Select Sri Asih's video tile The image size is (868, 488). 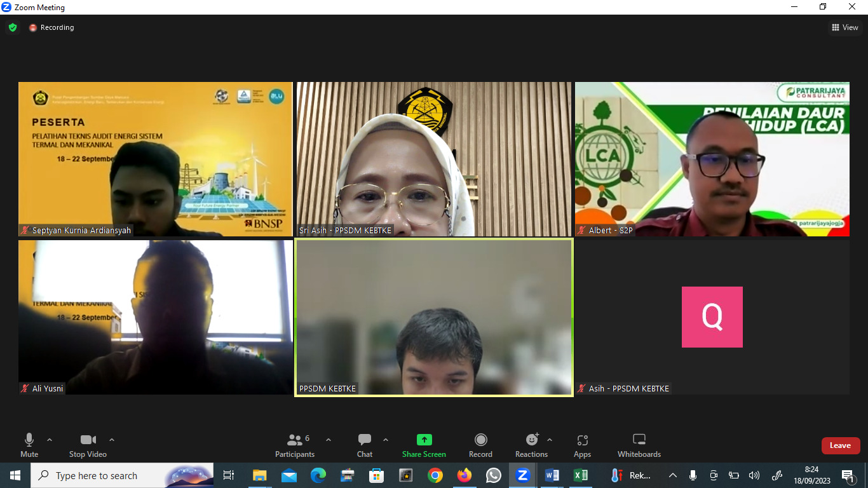pos(435,159)
